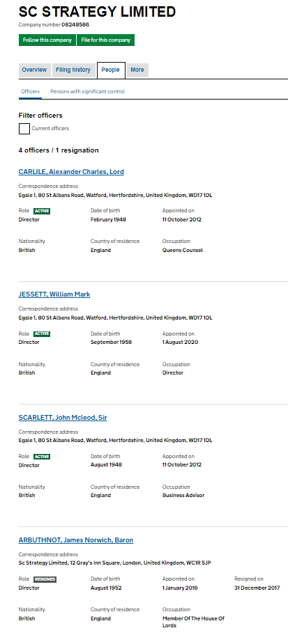The height and width of the screenshot is (644, 288).
Task: Select the People tab
Action: click(111, 70)
